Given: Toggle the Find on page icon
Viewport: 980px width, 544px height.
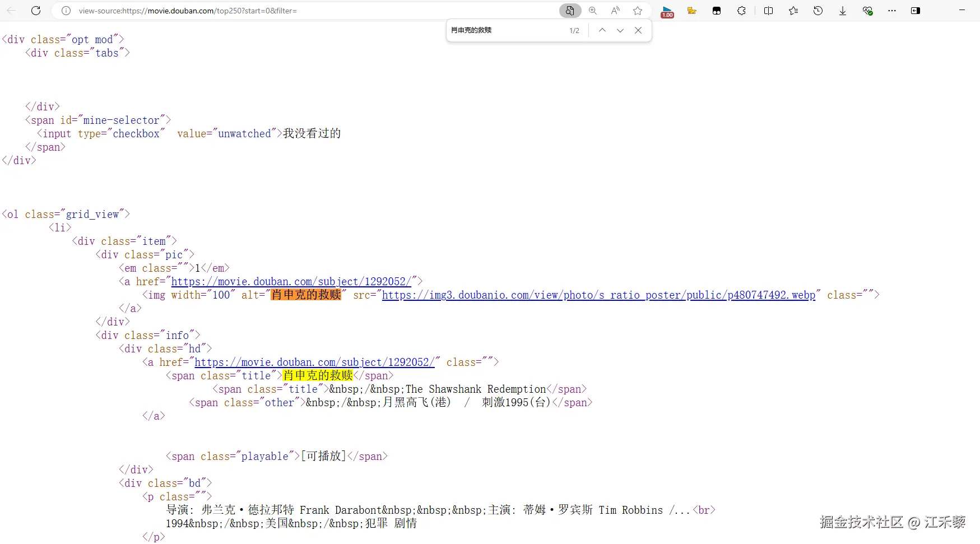Looking at the screenshot, I should [x=570, y=11].
